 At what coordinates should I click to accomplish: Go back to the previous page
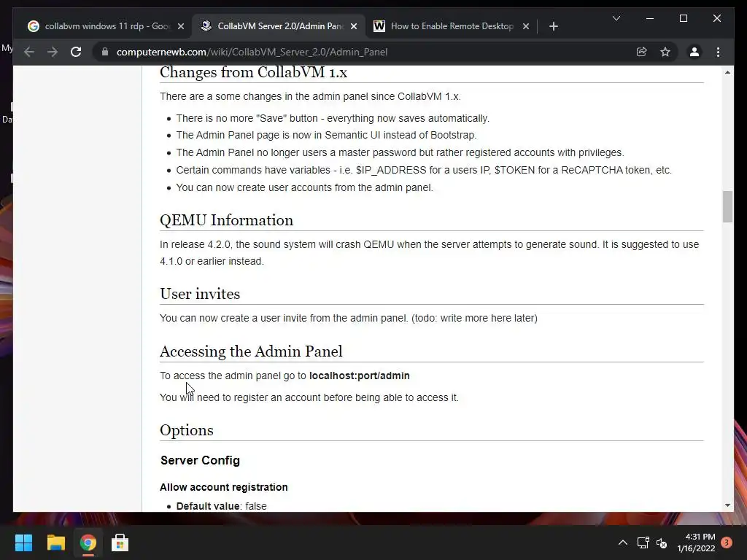click(x=29, y=52)
